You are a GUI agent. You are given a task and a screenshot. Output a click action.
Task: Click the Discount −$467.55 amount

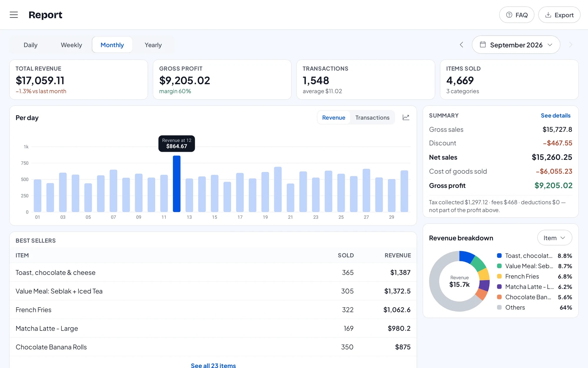click(x=557, y=143)
